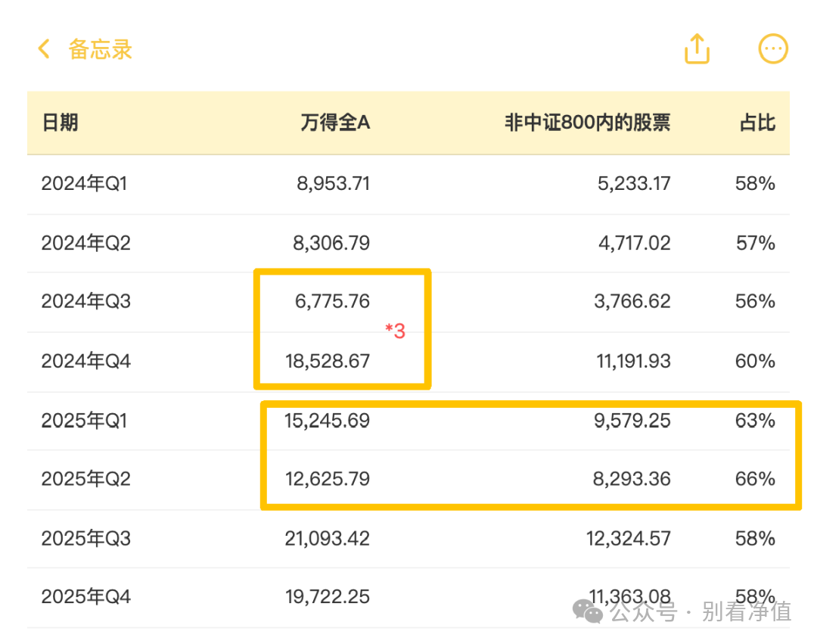
Task: Tap the back chevron arrow
Action: point(44,50)
